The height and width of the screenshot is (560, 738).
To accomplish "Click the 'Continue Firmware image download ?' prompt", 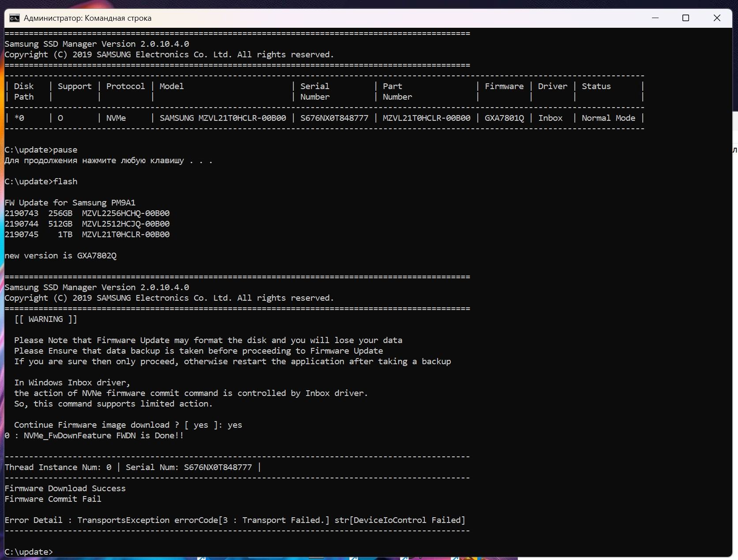I will coord(128,425).
